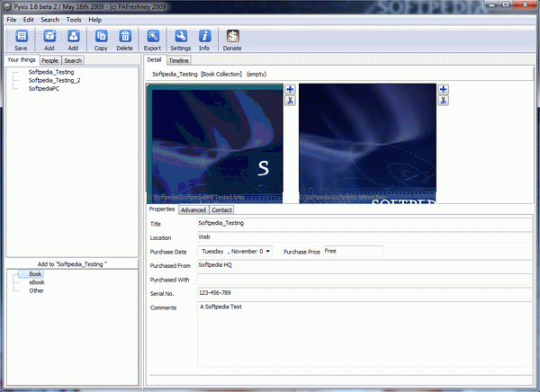This screenshot has width=540, height=392.
Task: Open Settings with the wrench icon
Action: (181, 36)
